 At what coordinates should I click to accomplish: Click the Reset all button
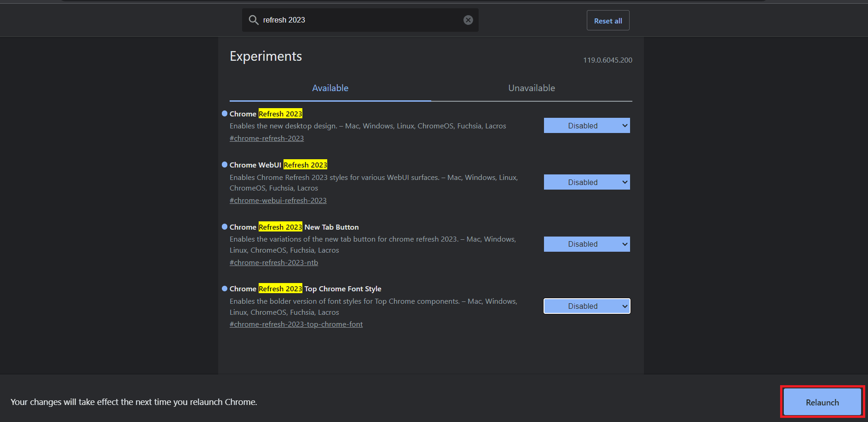tap(608, 21)
